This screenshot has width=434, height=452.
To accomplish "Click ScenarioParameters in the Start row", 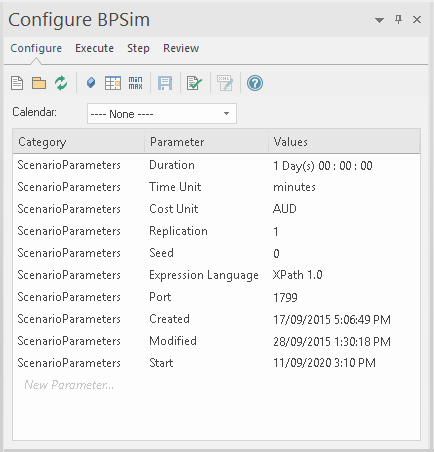I will pyautogui.click(x=69, y=363).
